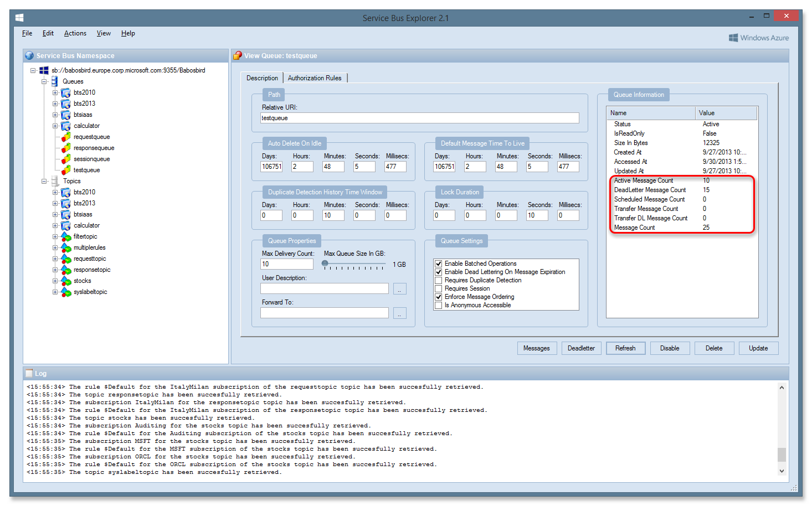Open the User Description ellipsis button
812x506 pixels.
pos(400,289)
